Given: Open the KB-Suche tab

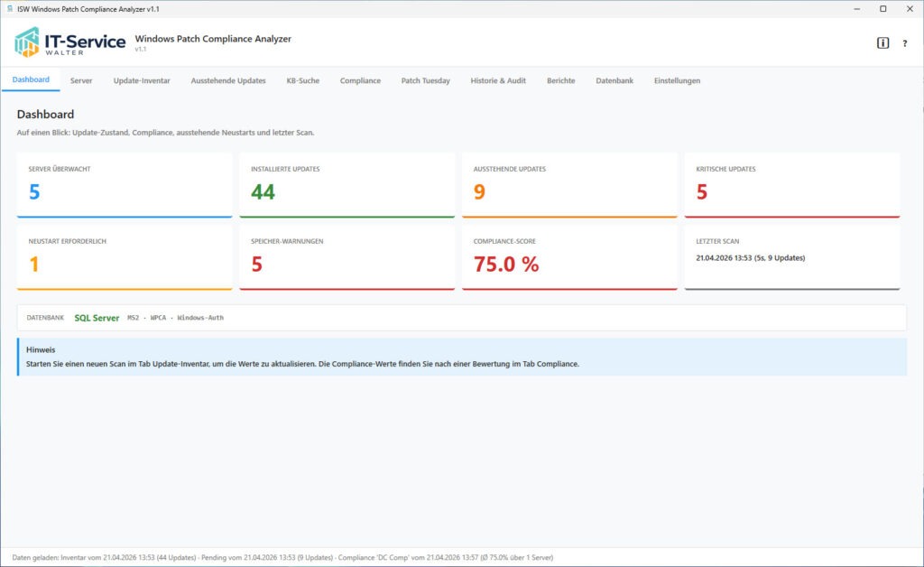Looking at the screenshot, I should (302, 80).
